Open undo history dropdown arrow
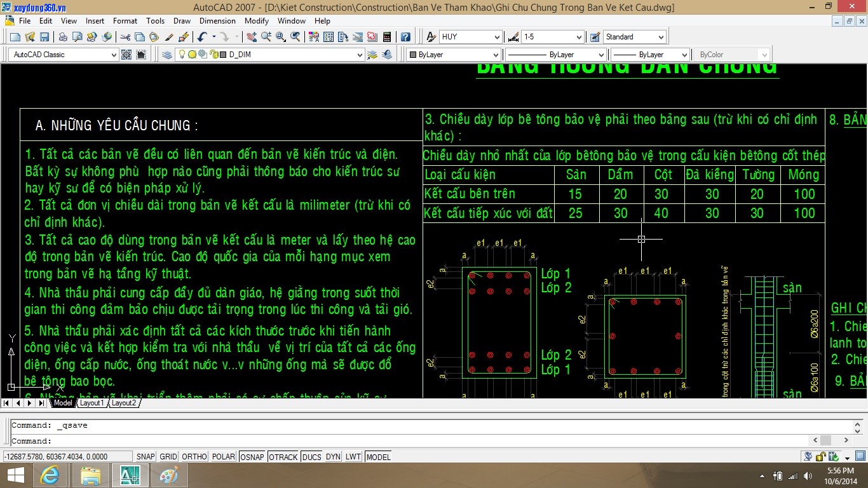 [x=214, y=37]
